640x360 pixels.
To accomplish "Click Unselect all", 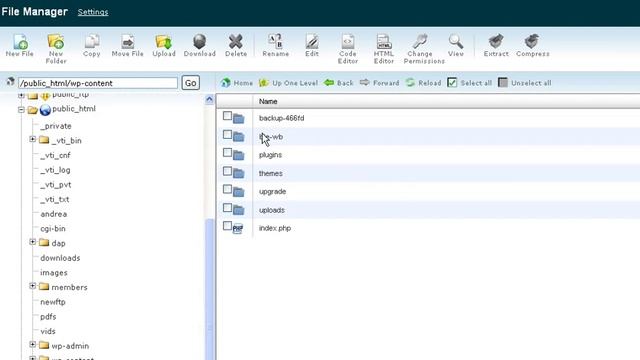I will pos(524,83).
